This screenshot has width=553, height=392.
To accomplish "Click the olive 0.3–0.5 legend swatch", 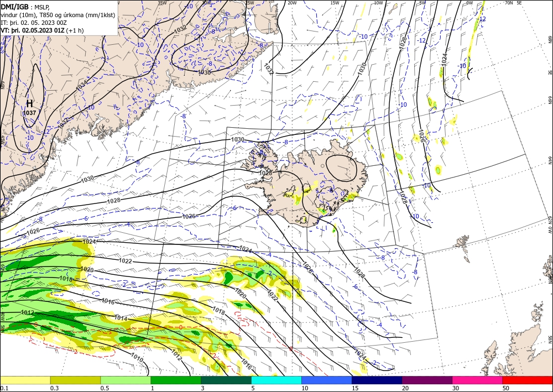I will tap(75, 380).
